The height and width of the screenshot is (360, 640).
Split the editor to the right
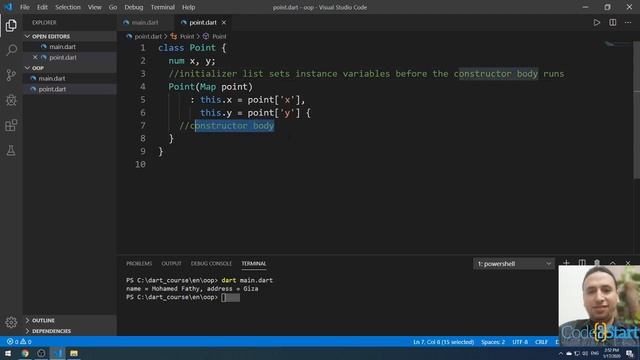pyautogui.click(x=613, y=22)
